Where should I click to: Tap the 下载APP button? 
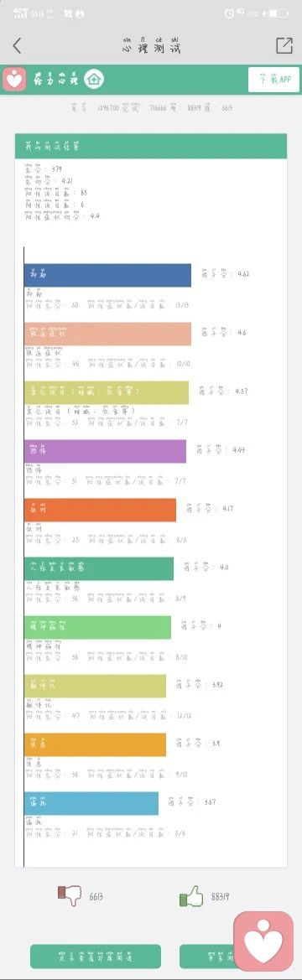point(273,80)
